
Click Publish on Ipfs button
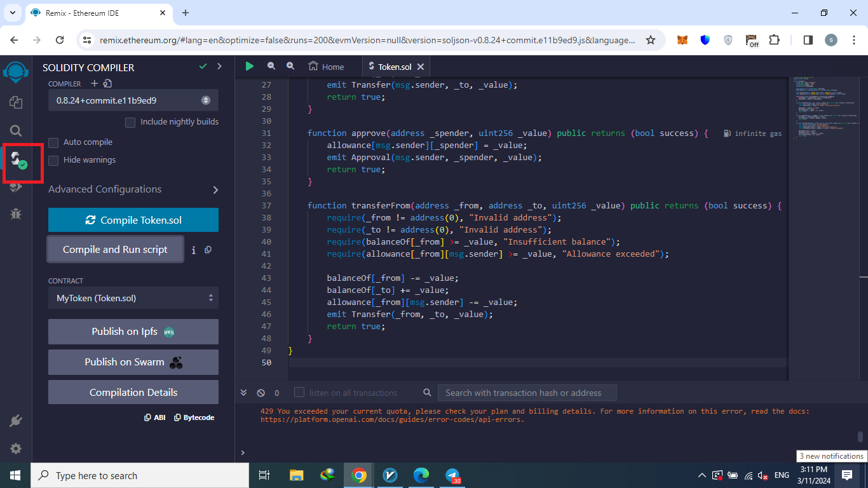[x=133, y=332]
